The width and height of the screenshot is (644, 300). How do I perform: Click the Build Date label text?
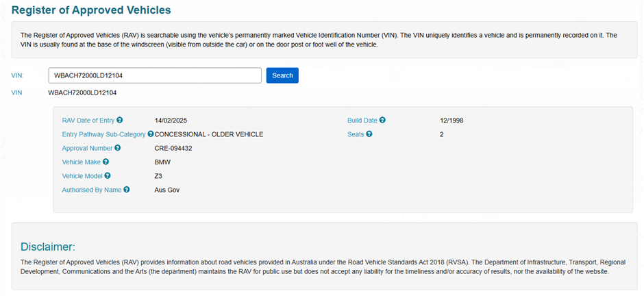[363, 121]
